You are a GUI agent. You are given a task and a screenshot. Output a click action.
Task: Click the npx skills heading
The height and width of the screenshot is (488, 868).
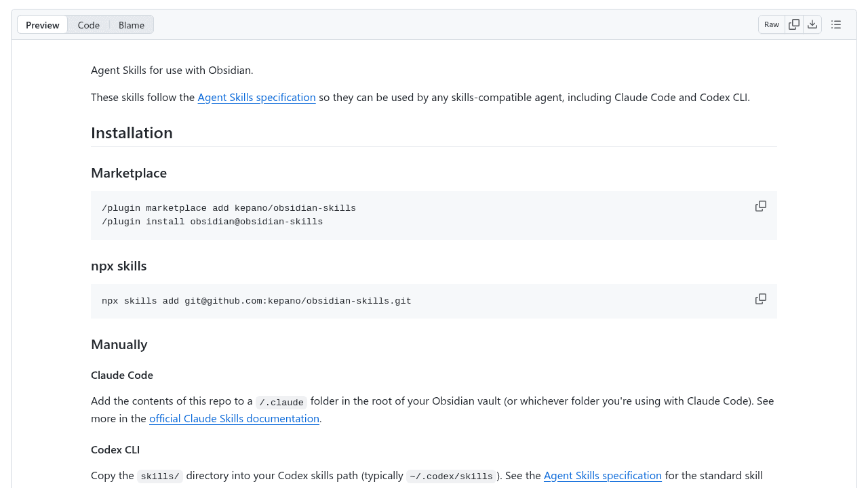pyautogui.click(x=119, y=266)
